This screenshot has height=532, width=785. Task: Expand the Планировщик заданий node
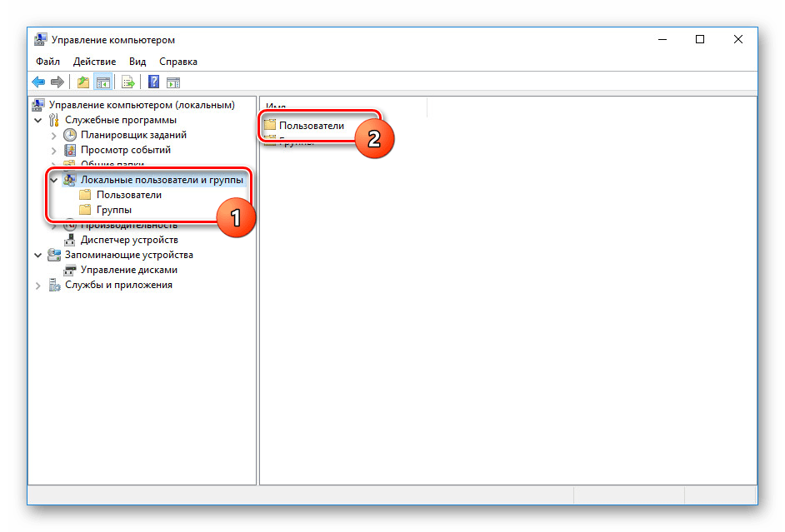pos(54,135)
